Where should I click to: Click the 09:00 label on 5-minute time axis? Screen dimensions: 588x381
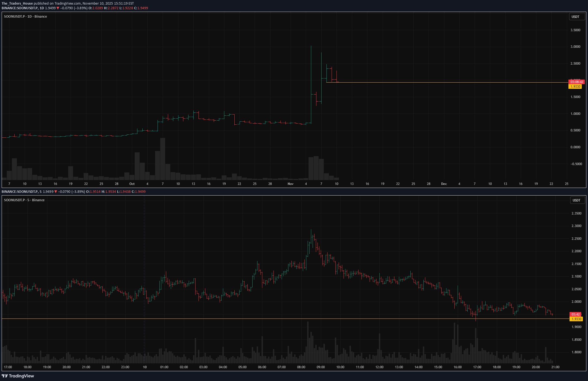(320, 367)
